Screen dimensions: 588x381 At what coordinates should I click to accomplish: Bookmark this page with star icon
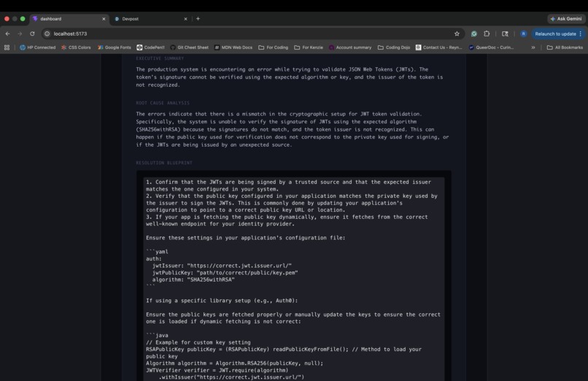point(457,34)
